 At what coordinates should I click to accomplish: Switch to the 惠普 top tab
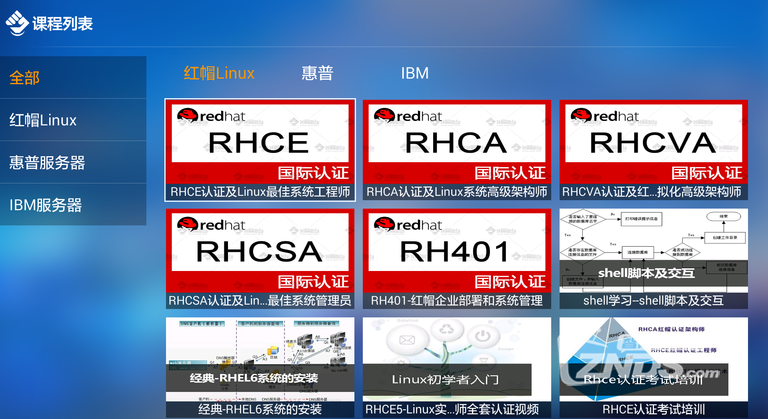point(317,73)
